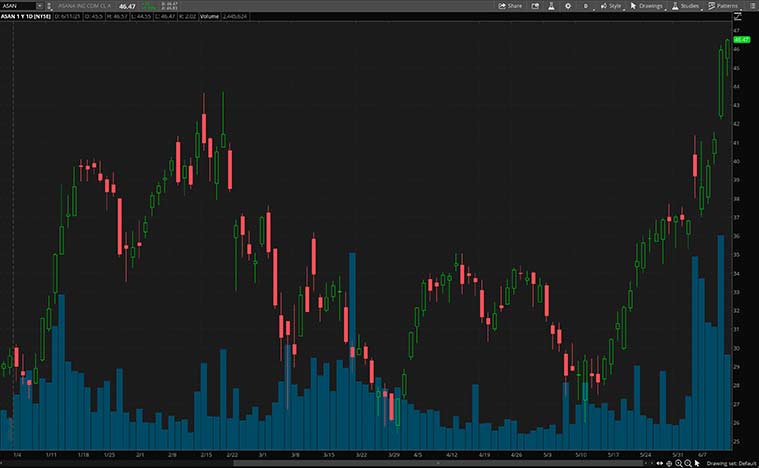
Task: Open the Style menu
Action: (x=610, y=6)
